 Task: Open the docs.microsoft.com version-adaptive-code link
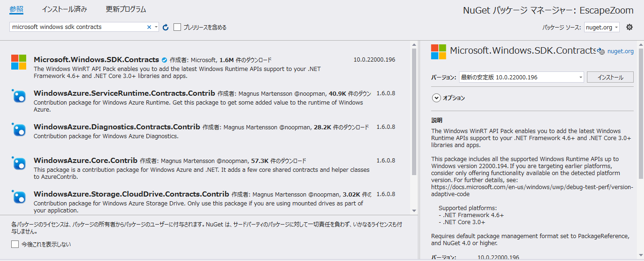pos(532,190)
